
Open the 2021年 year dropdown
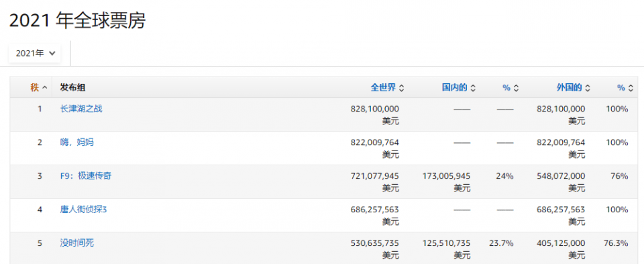pyautogui.click(x=35, y=54)
